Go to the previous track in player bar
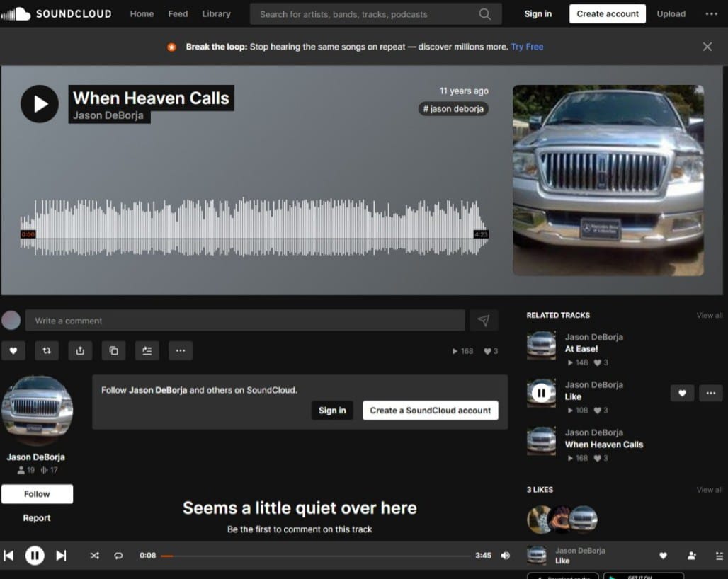Viewport: 728px width, 579px height. click(9, 556)
